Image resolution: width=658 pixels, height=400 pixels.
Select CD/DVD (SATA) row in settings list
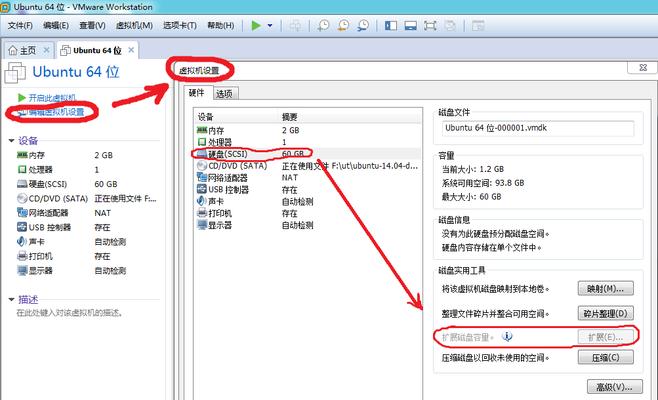(308, 166)
